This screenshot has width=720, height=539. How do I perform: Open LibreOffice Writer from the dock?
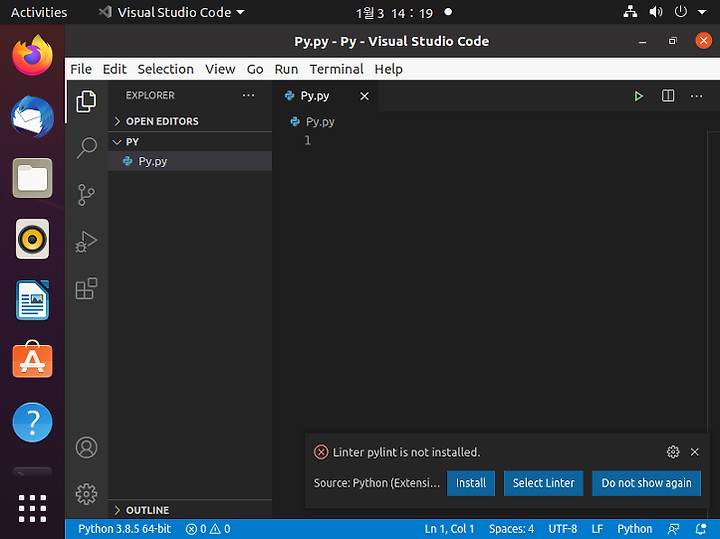click(x=32, y=300)
